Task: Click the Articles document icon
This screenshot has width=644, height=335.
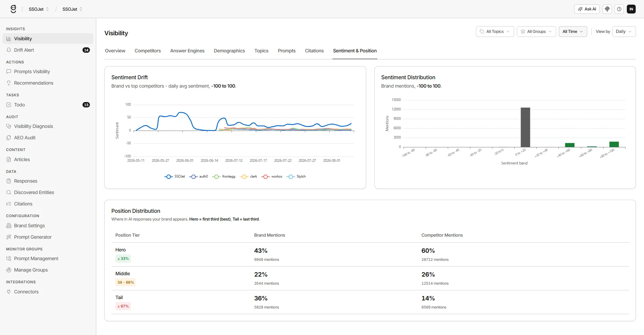Action: click(9, 159)
